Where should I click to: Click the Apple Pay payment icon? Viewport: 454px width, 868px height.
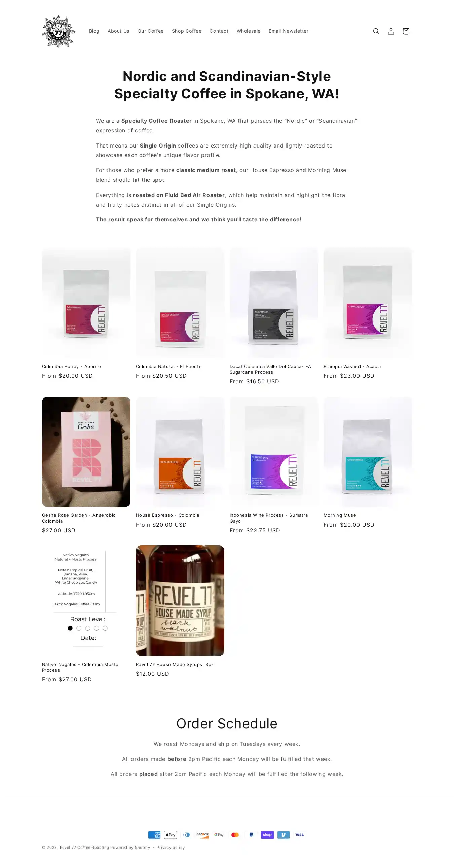pos(171,835)
